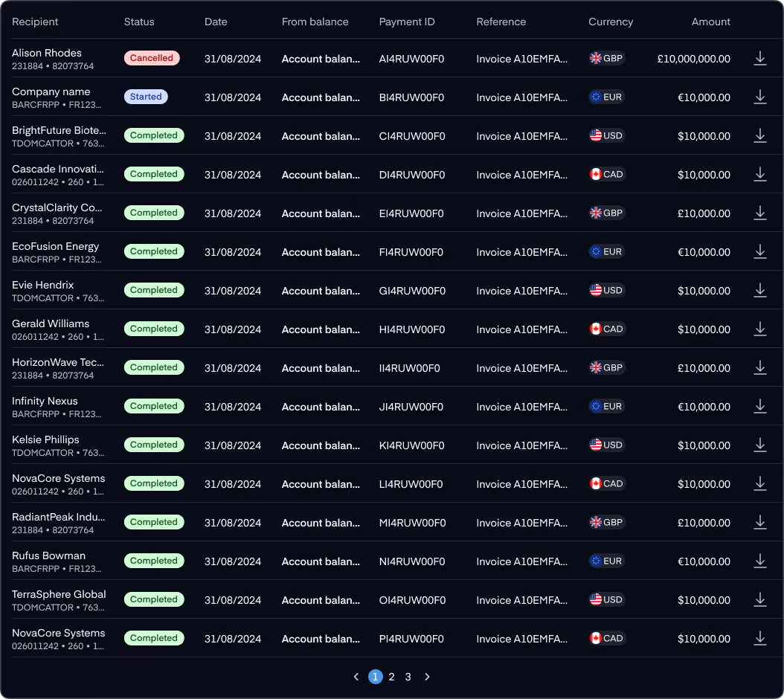Click the Cancelled status badge
The width and height of the screenshot is (784, 699).
[x=152, y=58]
